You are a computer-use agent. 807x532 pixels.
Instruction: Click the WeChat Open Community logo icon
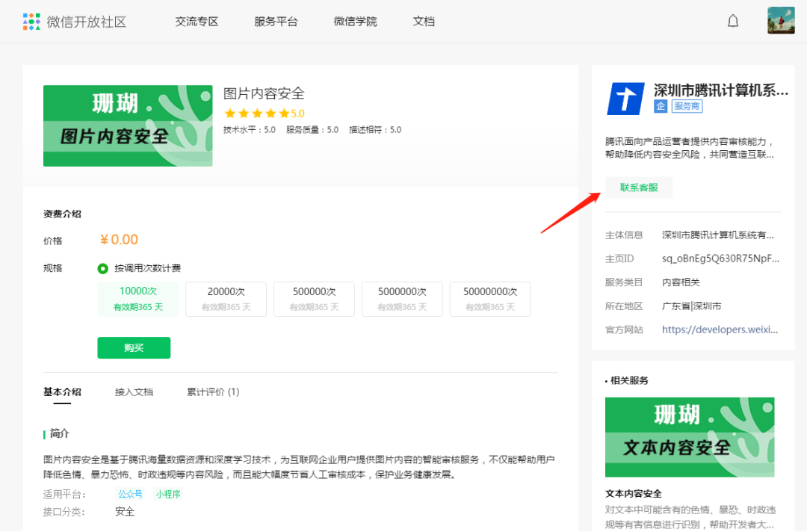(31, 22)
